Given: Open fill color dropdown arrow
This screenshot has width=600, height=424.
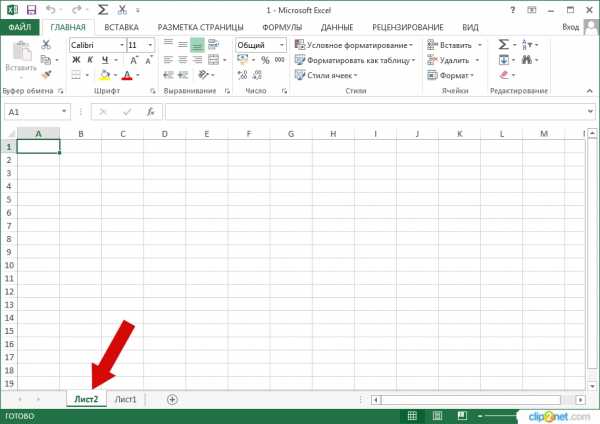Looking at the screenshot, I should pos(116,75).
